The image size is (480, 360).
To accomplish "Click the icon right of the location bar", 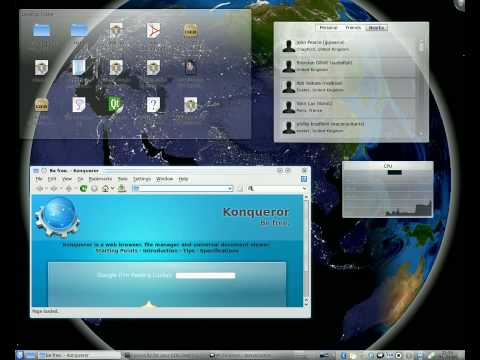I will click(x=240, y=189).
